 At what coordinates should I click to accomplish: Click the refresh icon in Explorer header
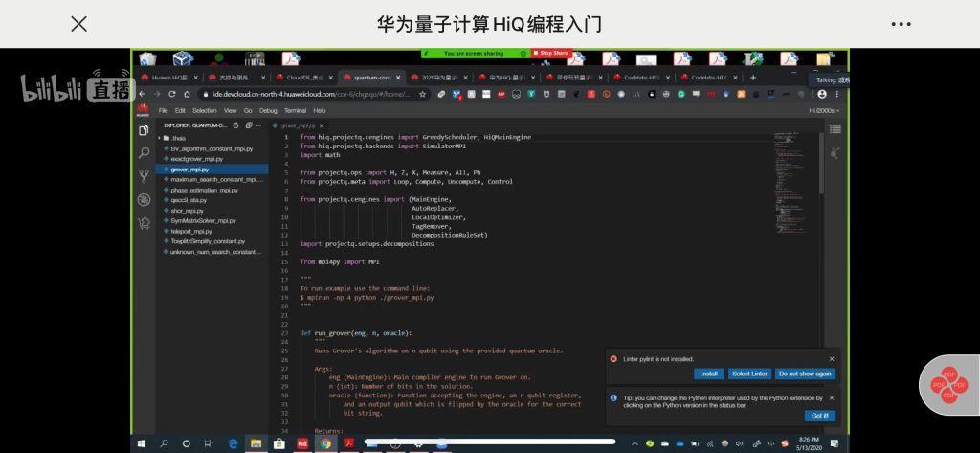tap(235, 125)
